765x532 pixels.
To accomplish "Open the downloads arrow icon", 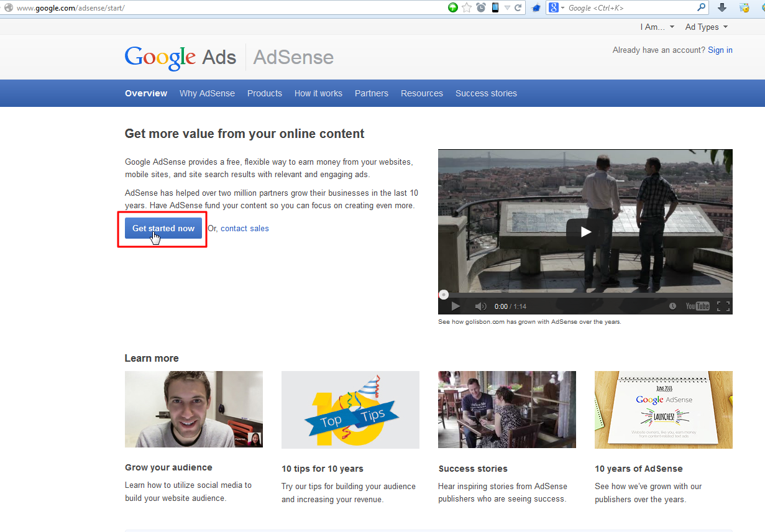I will (x=722, y=8).
